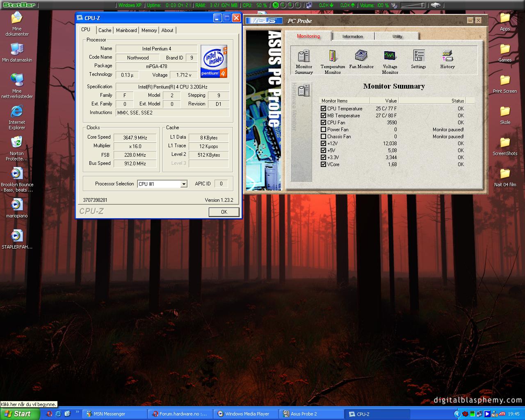525x420 pixels.
Task: Toggle the +3.3V monitor checkbox
Action: (323, 157)
